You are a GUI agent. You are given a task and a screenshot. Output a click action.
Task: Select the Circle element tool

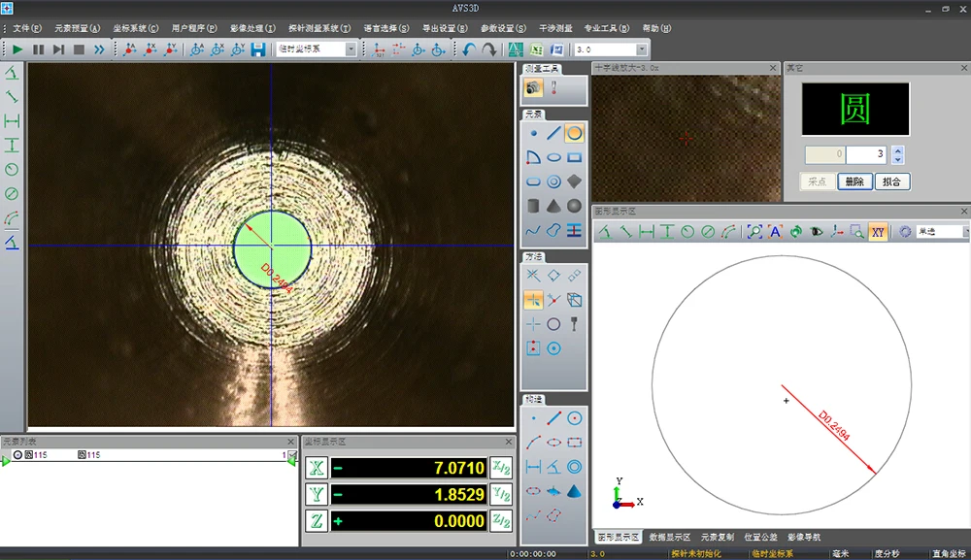(574, 133)
